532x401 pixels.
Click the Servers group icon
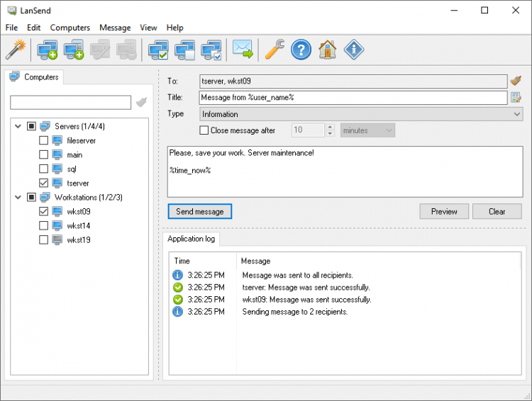click(x=45, y=126)
